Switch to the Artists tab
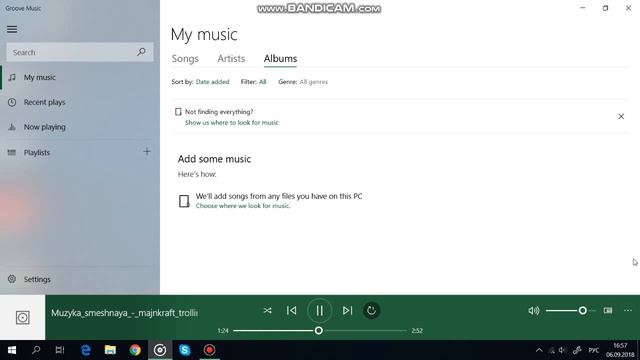The height and width of the screenshot is (360, 640). 231,58
